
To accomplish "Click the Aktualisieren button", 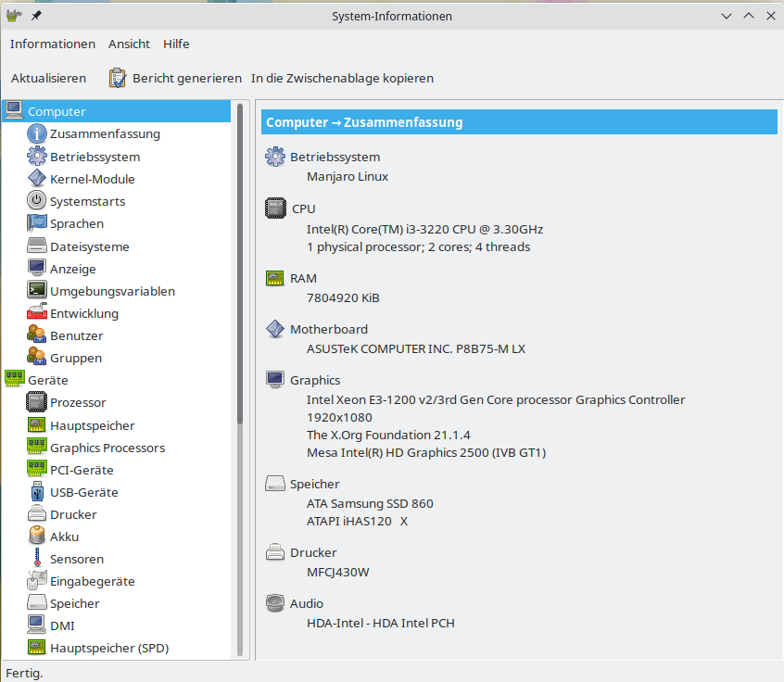I will point(48,78).
